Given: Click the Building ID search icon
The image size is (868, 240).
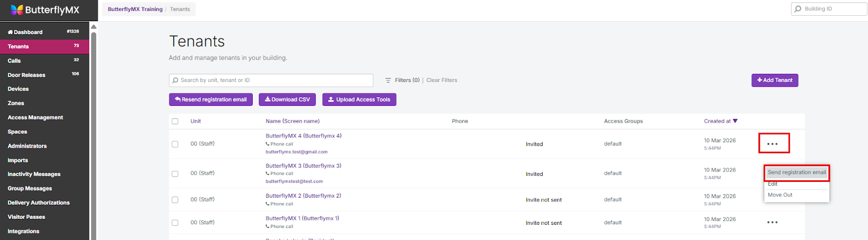Looking at the screenshot, I should [x=798, y=9].
